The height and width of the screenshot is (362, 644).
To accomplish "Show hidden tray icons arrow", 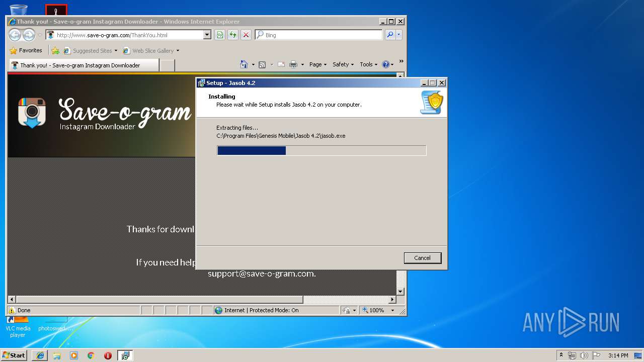I will click(x=561, y=355).
